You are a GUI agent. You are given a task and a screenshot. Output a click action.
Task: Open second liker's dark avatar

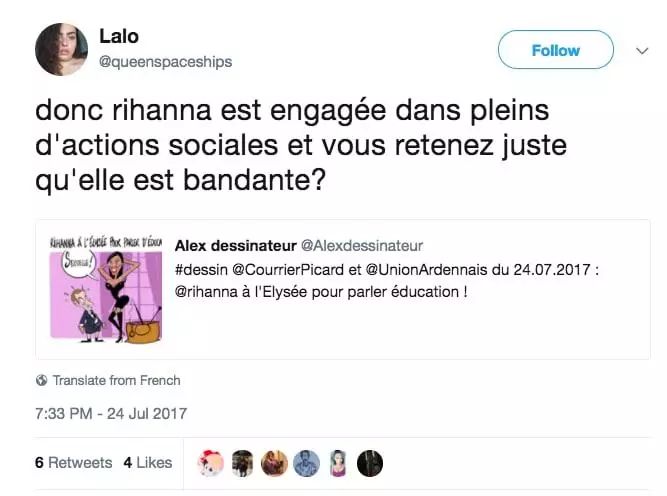242,463
